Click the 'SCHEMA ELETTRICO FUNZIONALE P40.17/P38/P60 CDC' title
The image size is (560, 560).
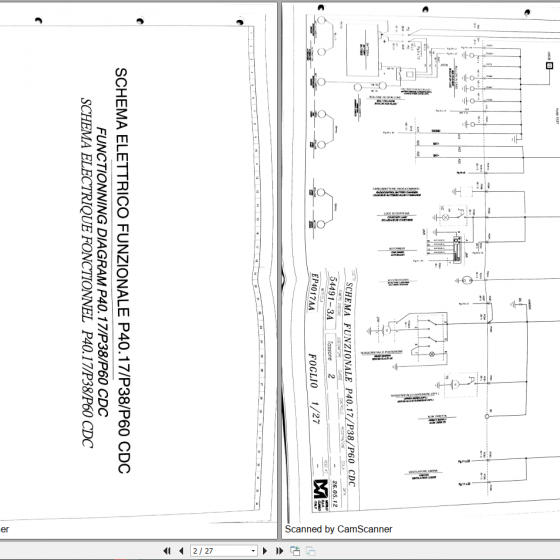click(122, 270)
